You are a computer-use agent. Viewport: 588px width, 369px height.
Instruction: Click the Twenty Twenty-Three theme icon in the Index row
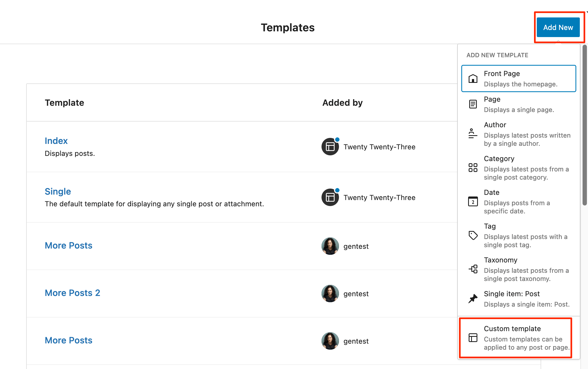(x=330, y=147)
